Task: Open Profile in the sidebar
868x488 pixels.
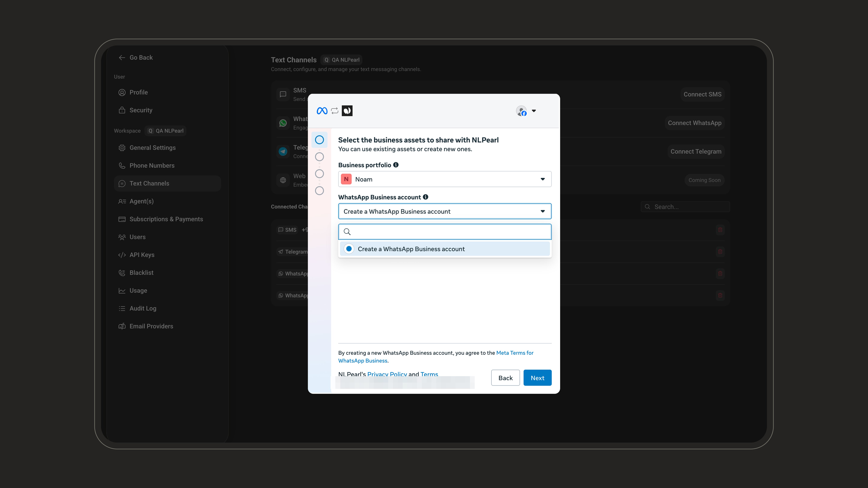Action: 167,92
